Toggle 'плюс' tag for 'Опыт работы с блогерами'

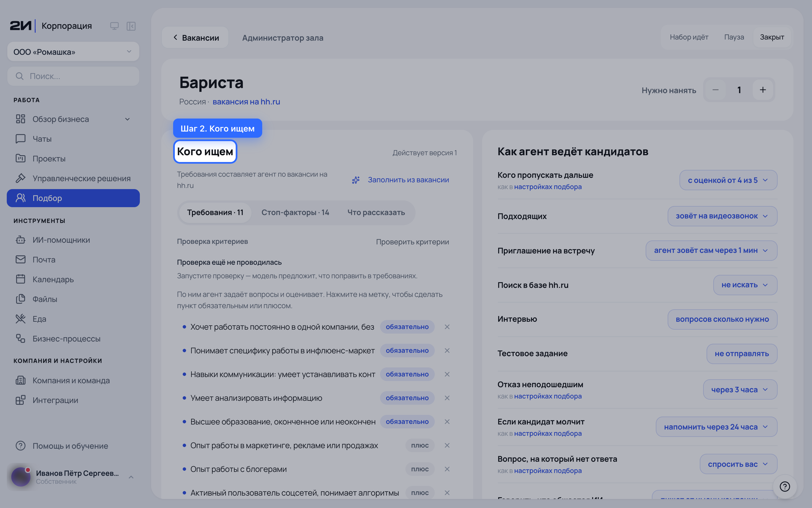420,469
